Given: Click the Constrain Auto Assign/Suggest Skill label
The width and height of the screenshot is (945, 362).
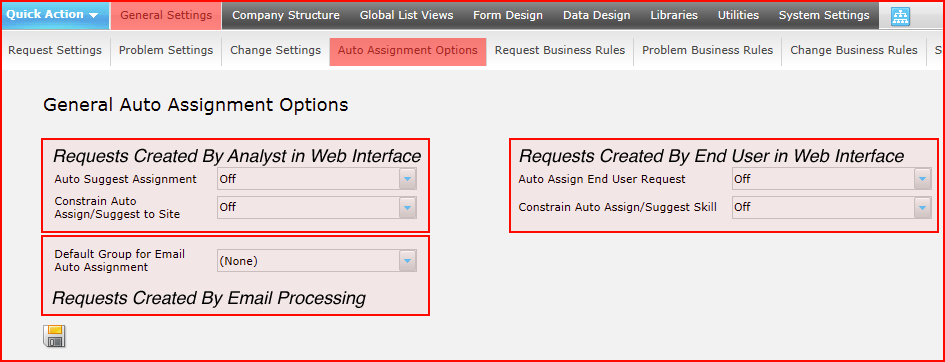Looking at the screenshot, I should [618, 207].
